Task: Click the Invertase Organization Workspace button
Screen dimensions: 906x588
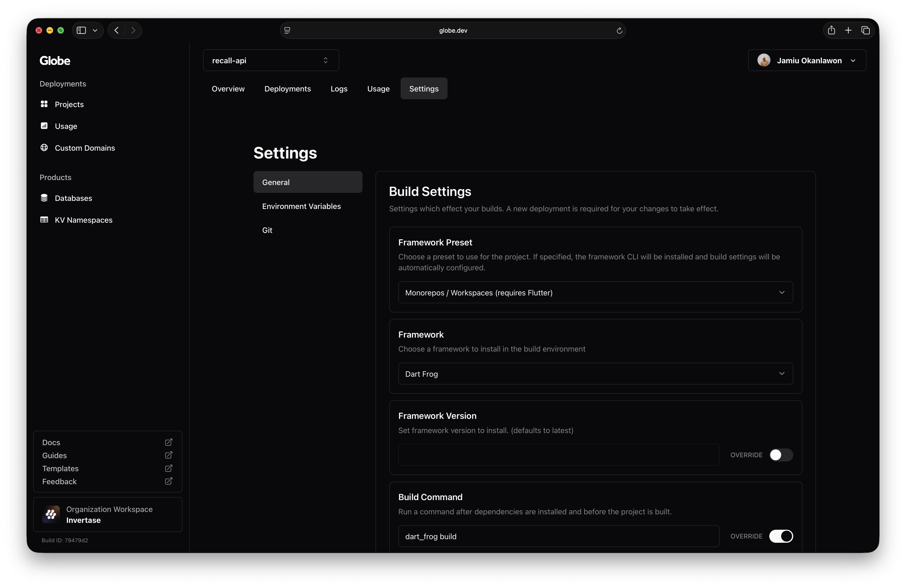Action: pyautogui.click(x=108, y=515)
